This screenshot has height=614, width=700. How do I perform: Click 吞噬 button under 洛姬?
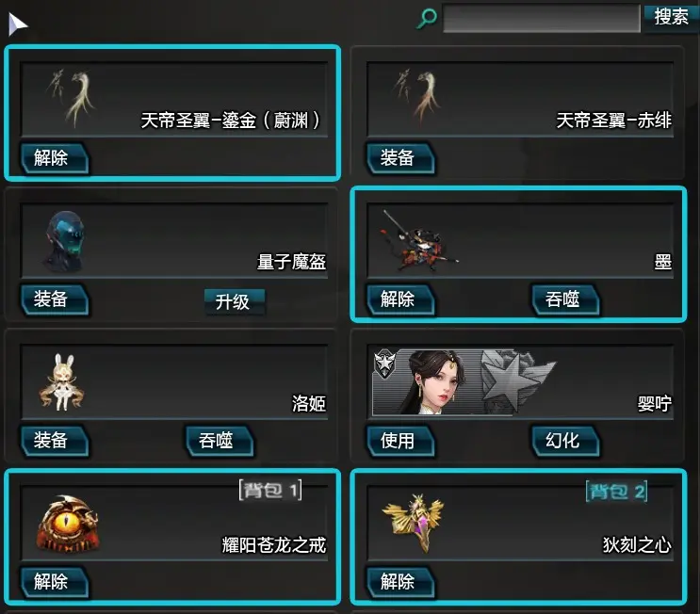(x=220, y=441)
